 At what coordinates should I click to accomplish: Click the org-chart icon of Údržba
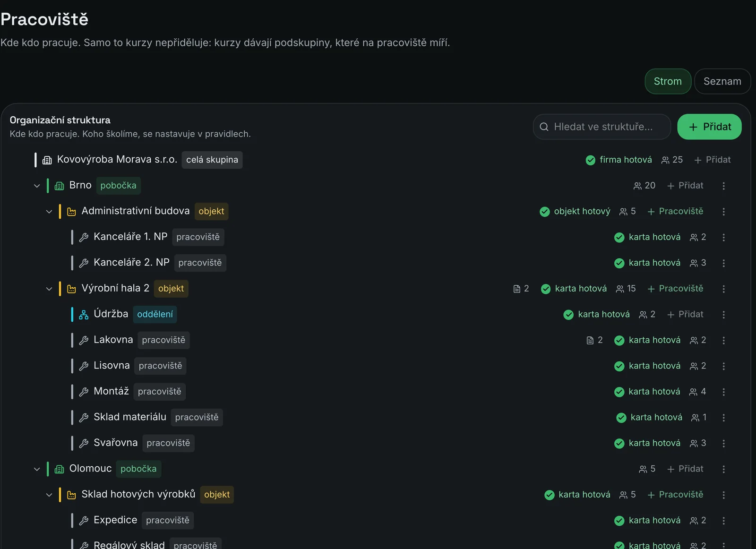tap(84, 315)
